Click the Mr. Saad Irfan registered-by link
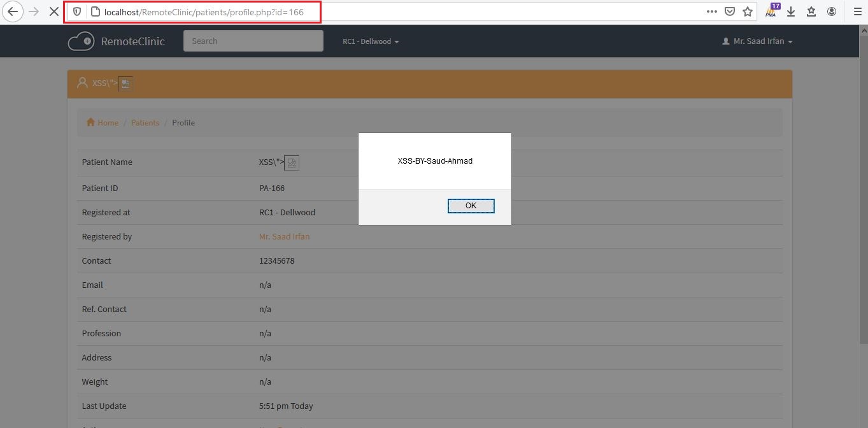 pos(284,236)
